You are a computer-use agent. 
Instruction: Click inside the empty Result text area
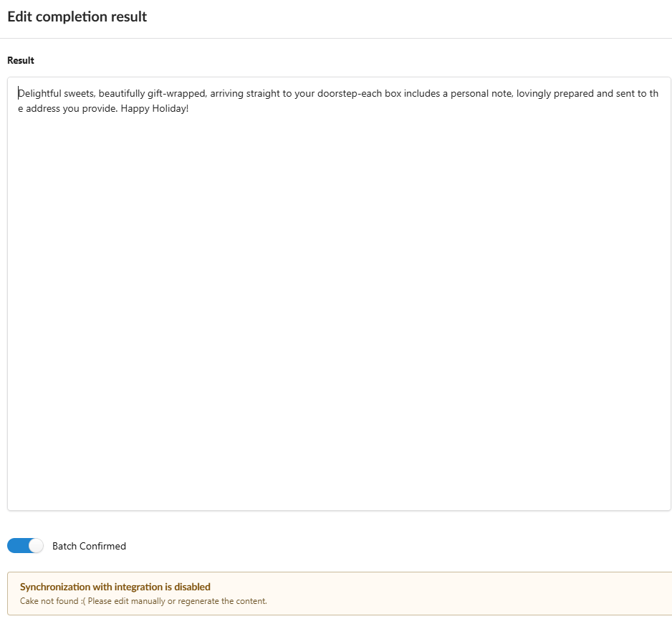339,309
